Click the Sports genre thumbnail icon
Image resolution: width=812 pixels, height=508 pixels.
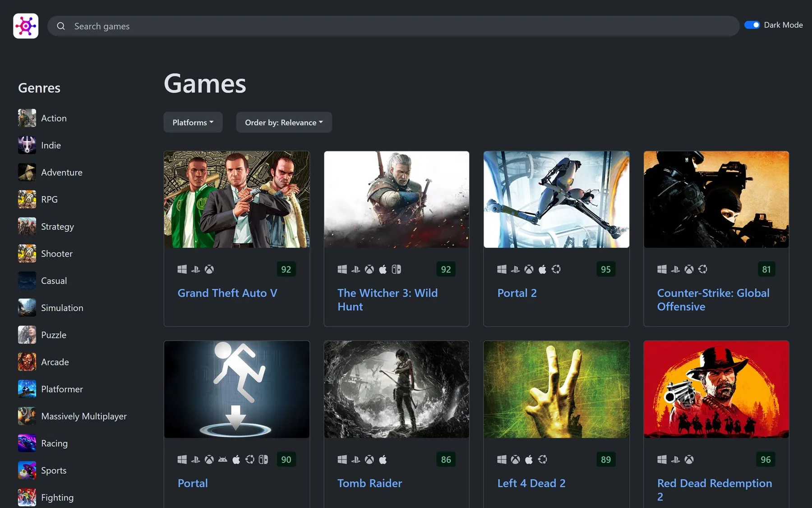click(x=27, y=470)
